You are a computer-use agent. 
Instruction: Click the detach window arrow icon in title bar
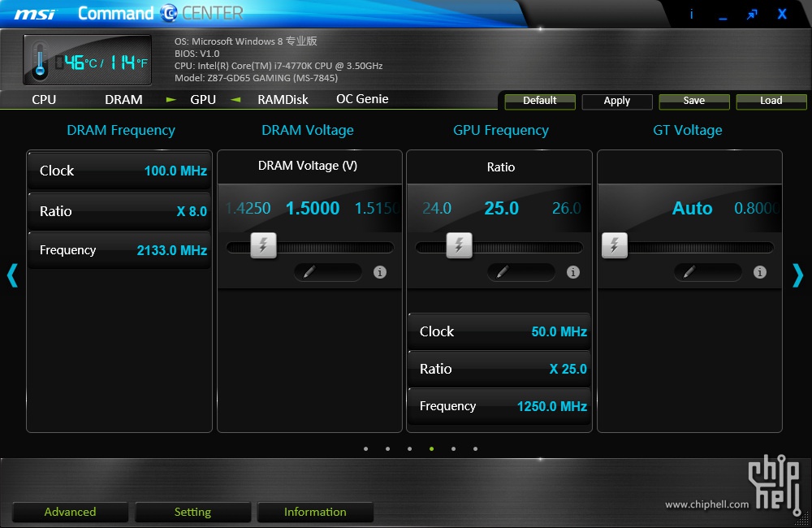pyautogui.click(x=752, y=15)
